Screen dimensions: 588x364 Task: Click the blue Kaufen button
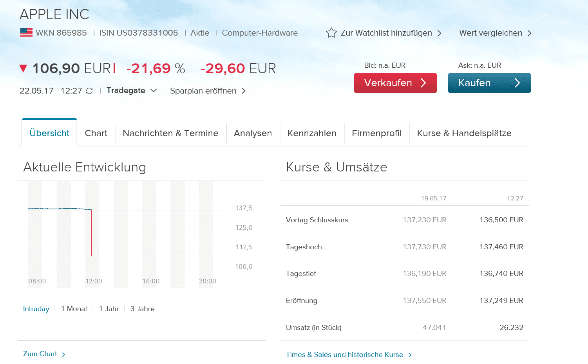(x=489, y=83)
